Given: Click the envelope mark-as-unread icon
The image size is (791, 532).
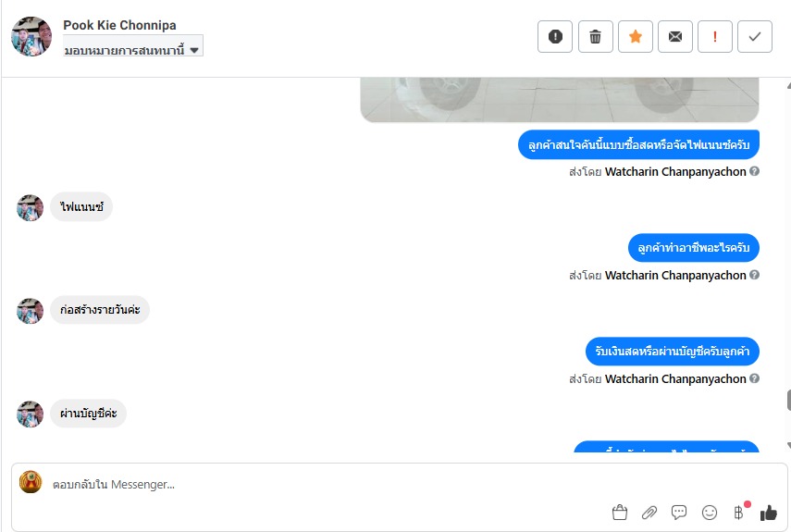Looking at the screenshot, I should tap(675, 36).
